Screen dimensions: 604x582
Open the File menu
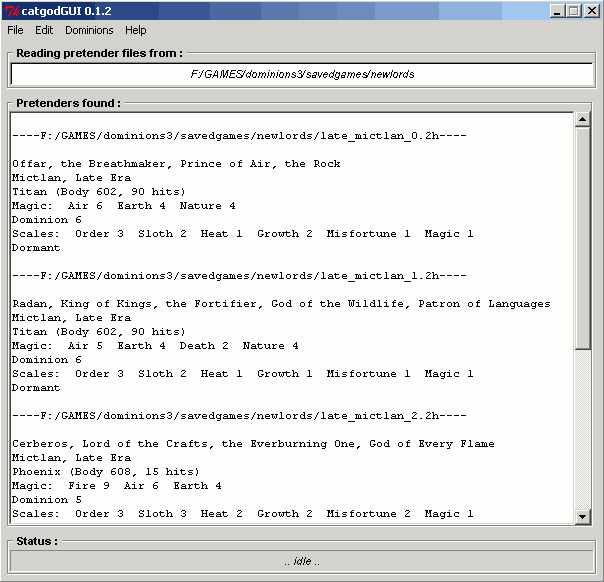(x=15, y=30)
